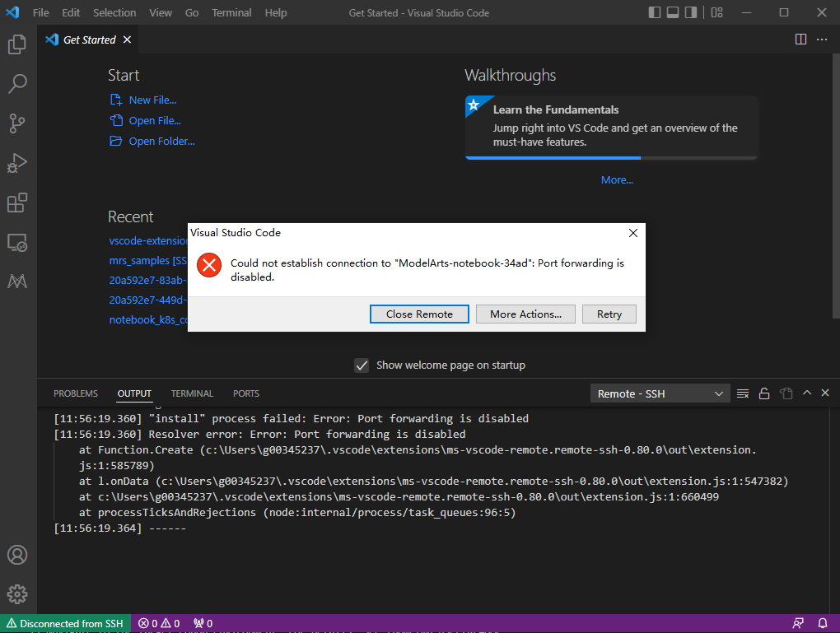Close the Get Started tab
Viewport: 840px width, 633px height.
coord(127,40)
